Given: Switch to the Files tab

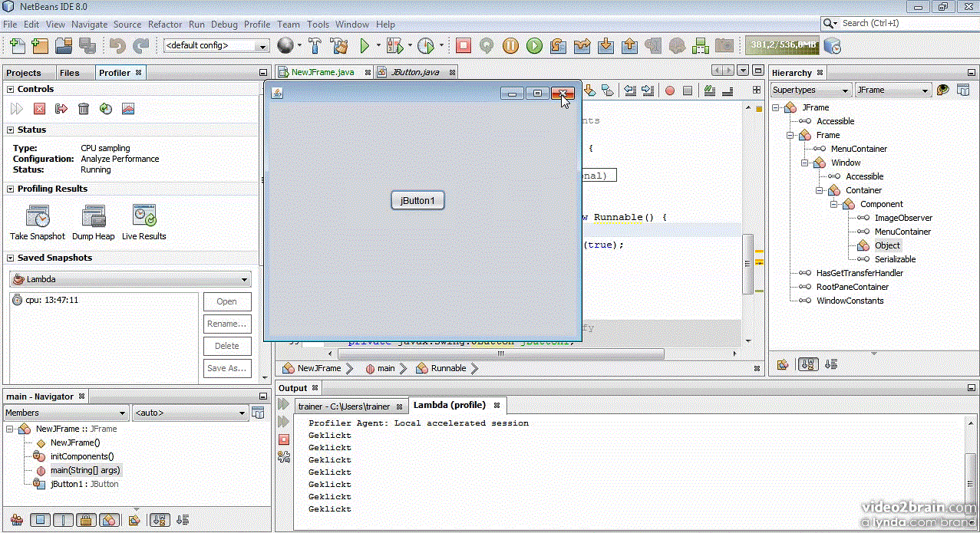Looking at the screenshot, I should 70,73.
